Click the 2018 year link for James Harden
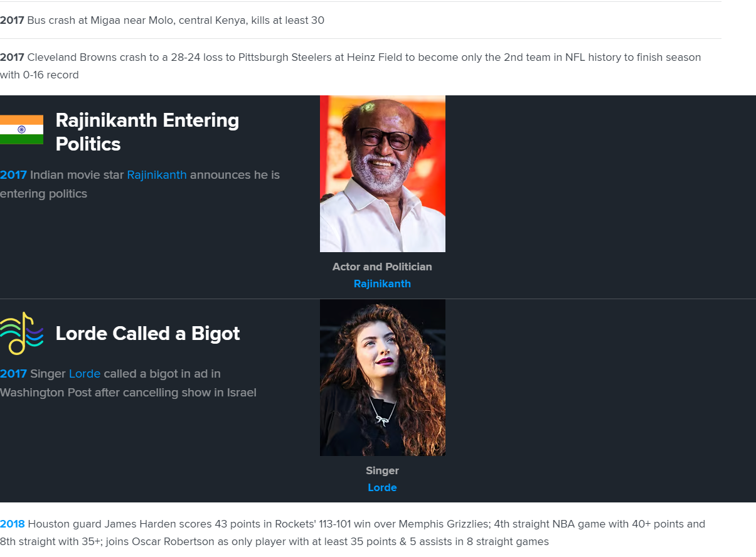Screen dimensions: 756x557 point(13,524)
